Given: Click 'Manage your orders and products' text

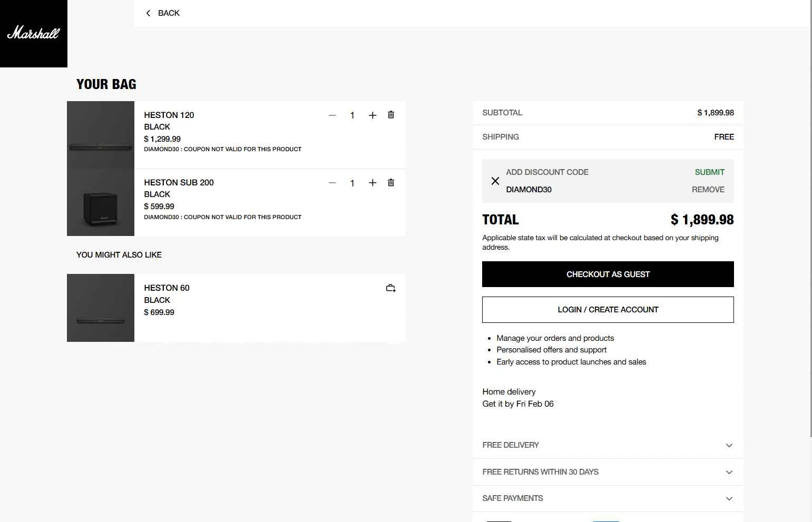Looking at the screenshot, I should (x=555, y=338).
